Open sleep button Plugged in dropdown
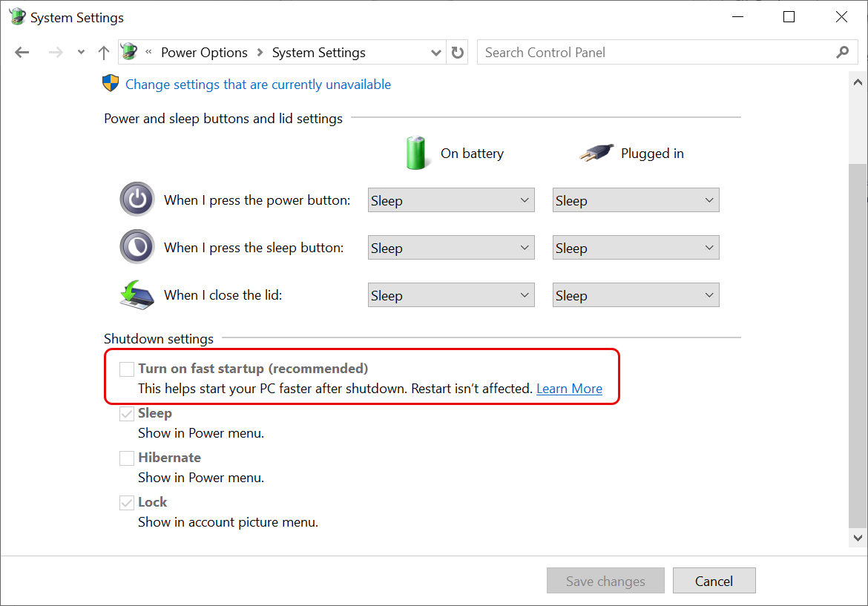Screen dimensions: 868x606 (x=636, y=248)
